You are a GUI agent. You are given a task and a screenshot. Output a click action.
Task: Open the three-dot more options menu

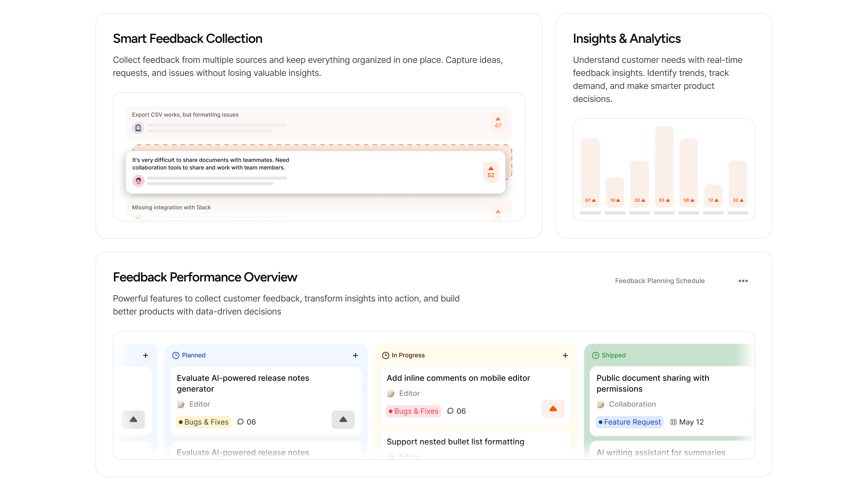[743, 281]
